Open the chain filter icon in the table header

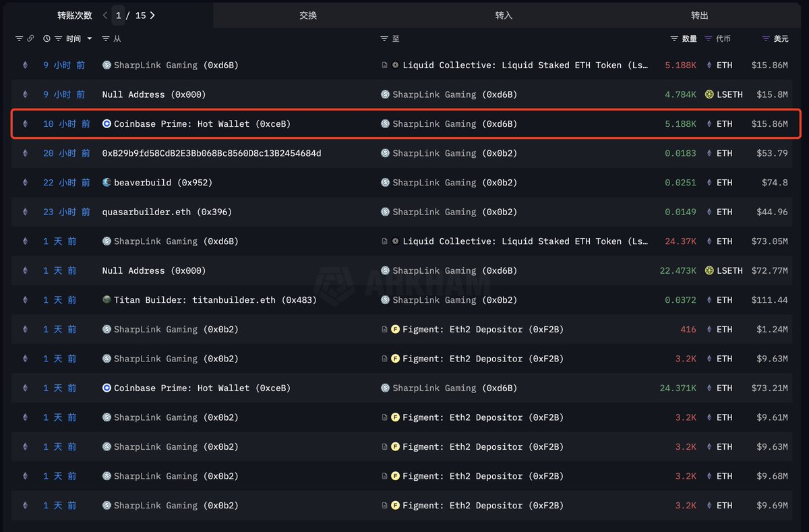[x=19, y=39]
